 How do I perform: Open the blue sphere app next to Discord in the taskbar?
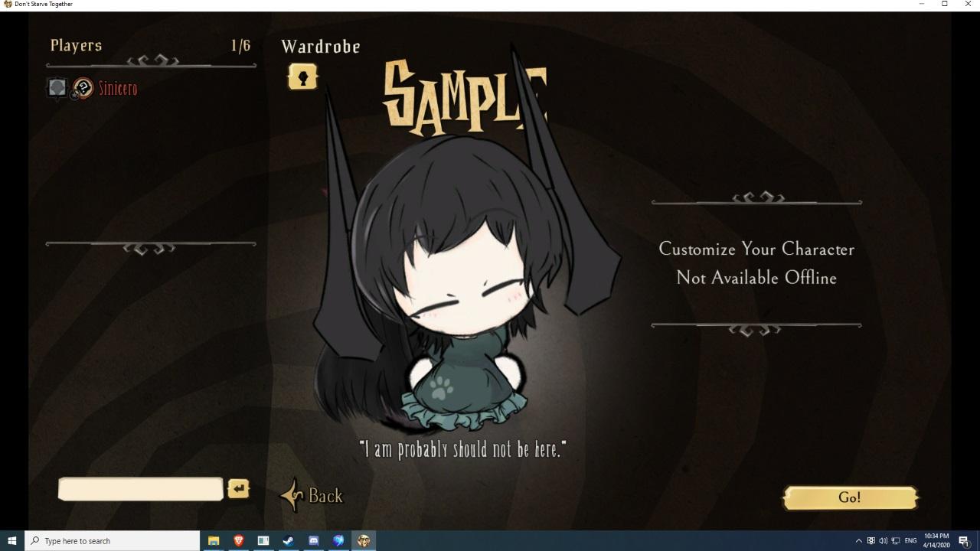[x=338, y=541]
